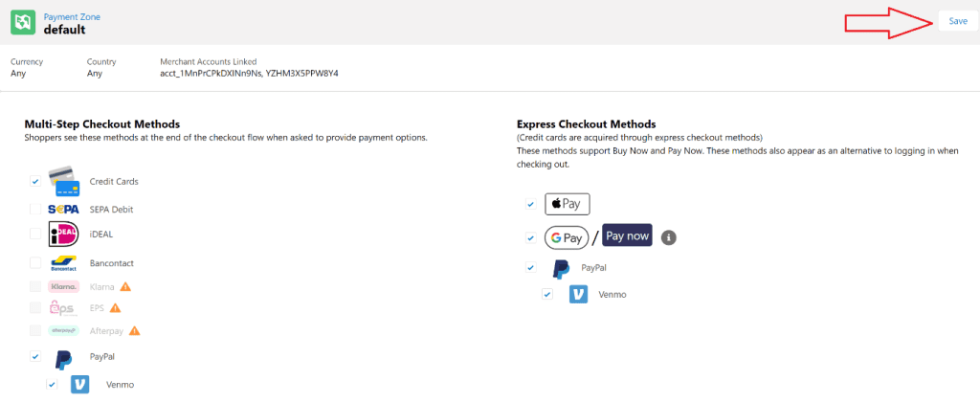Click the linked merchant account IDs text
The height and width of the screenshot is (403, 980).
pos(250,73)
